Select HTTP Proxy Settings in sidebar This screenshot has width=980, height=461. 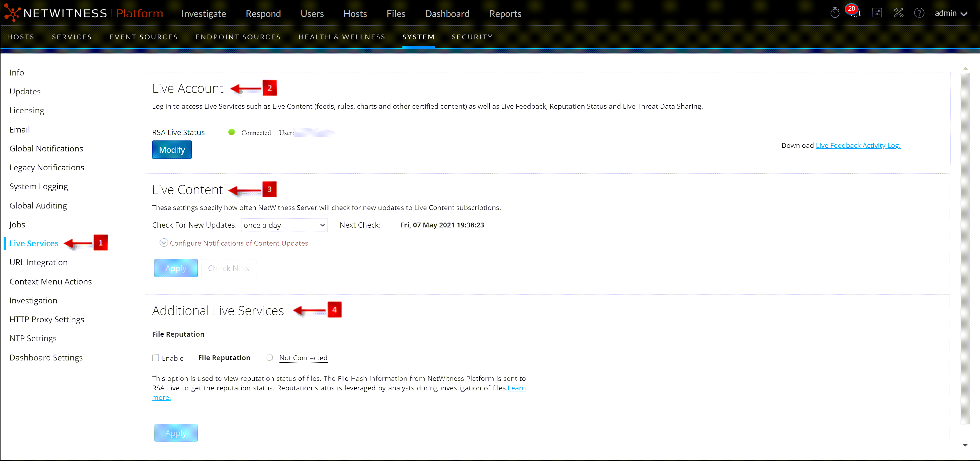[x=47, y=319]
